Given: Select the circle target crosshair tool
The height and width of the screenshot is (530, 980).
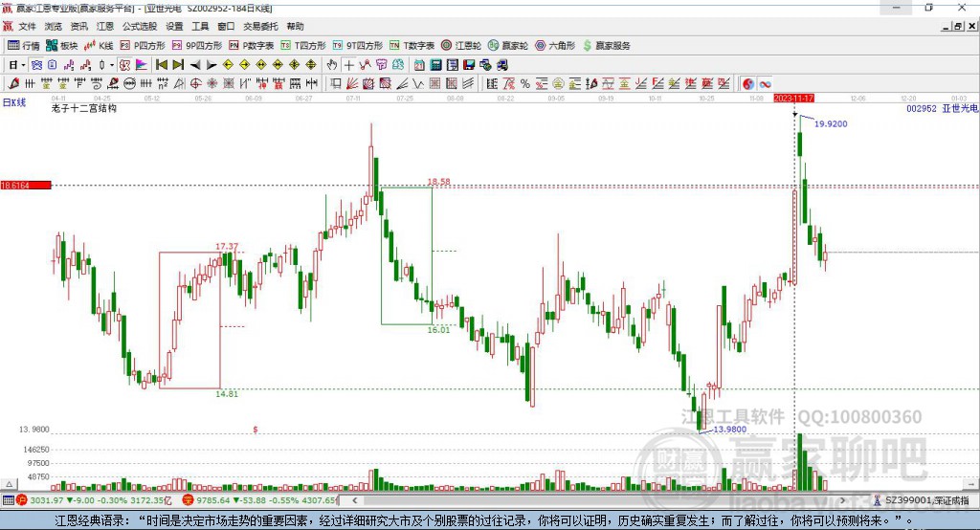Looking at the screenshot, I should coord(195,84).
